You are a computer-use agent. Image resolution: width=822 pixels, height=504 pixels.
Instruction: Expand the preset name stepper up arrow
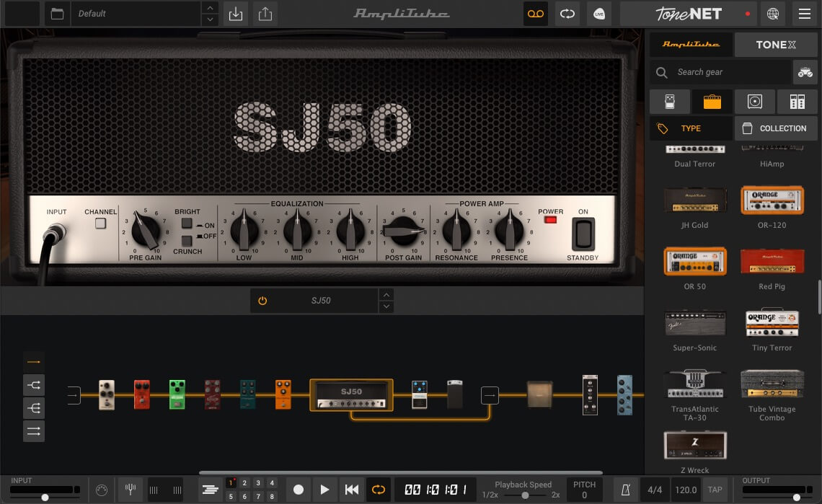point(209,9)
